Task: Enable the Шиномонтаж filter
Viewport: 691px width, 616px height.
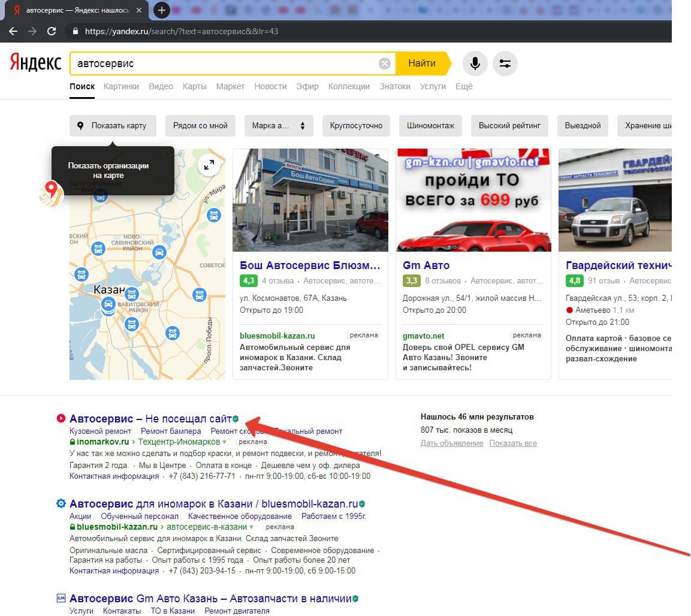Action: pyautogui.click(x=430, y=126)
